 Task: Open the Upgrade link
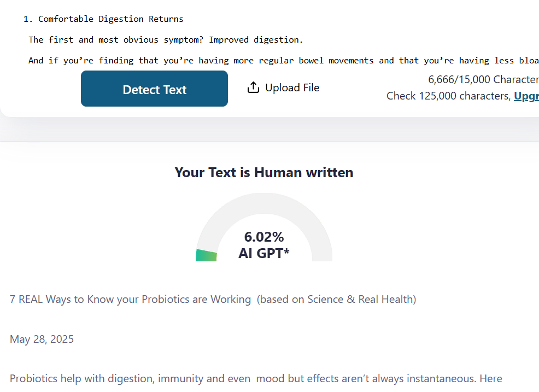[526, 96]
